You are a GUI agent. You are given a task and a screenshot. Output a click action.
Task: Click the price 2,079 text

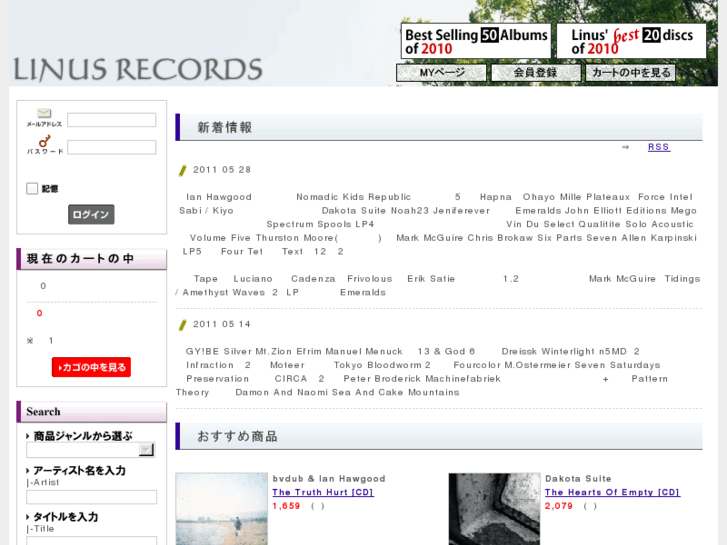[x=559, y=506]
